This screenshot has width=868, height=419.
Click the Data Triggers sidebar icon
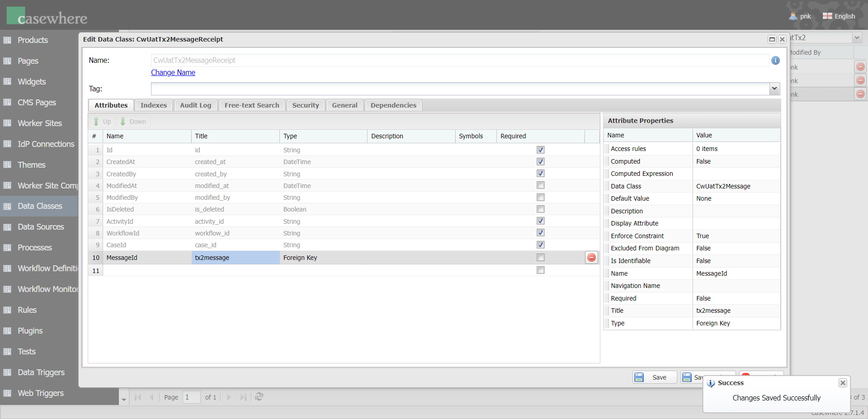[7, 372]
